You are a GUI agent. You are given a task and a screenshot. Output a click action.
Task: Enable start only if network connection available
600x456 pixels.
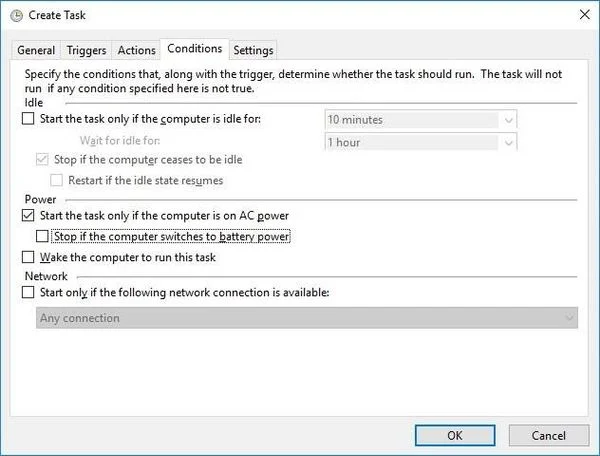tap(27, 293)
